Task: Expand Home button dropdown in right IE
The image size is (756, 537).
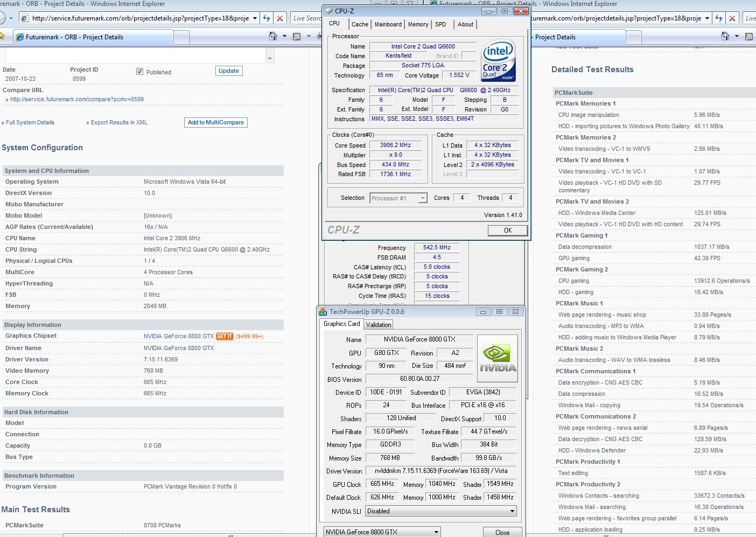Action: click(737, 37)
